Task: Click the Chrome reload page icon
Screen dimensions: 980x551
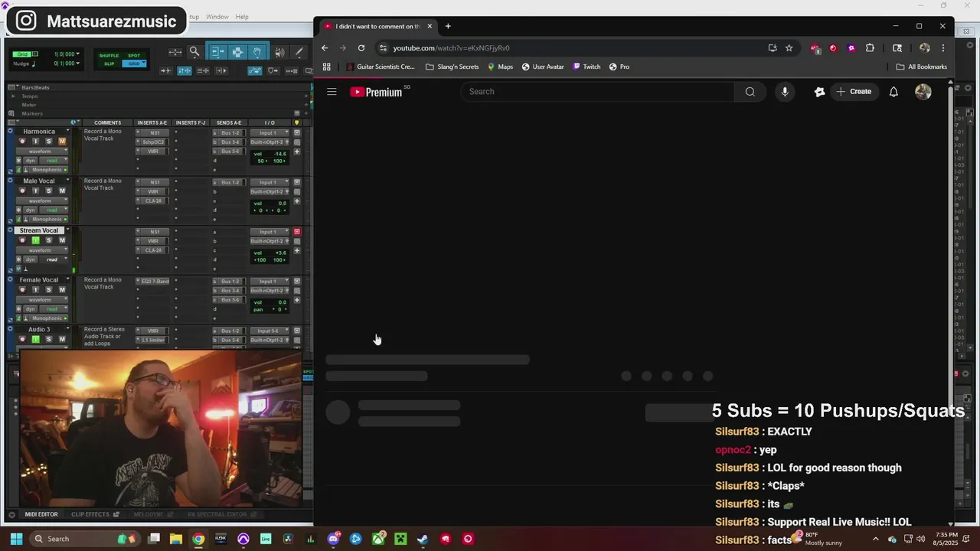Action: coord(361,47)
